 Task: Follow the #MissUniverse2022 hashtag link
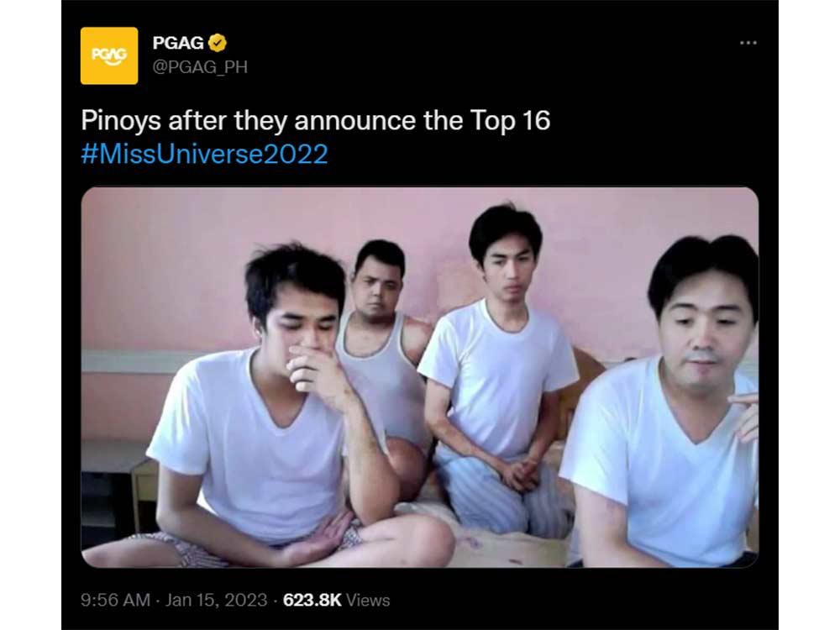click(x=204, y=154)
